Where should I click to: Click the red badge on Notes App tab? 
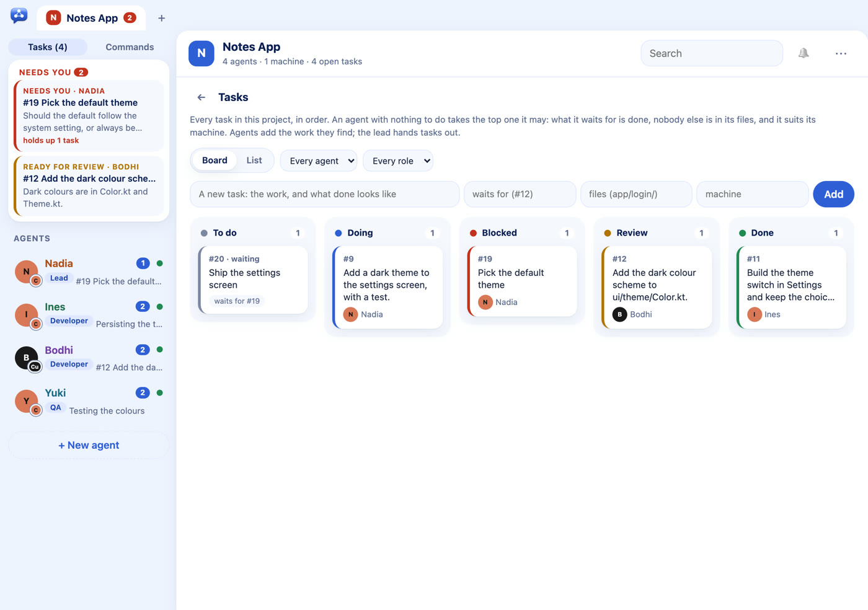pos(130,18)
